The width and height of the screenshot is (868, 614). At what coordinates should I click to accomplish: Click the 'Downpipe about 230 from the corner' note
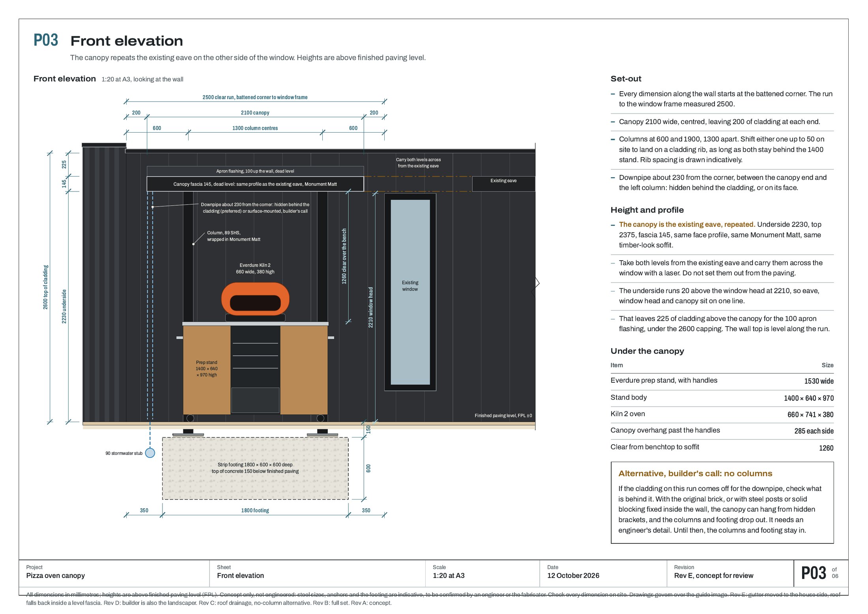pyautogui.click(x=255, y=208)
